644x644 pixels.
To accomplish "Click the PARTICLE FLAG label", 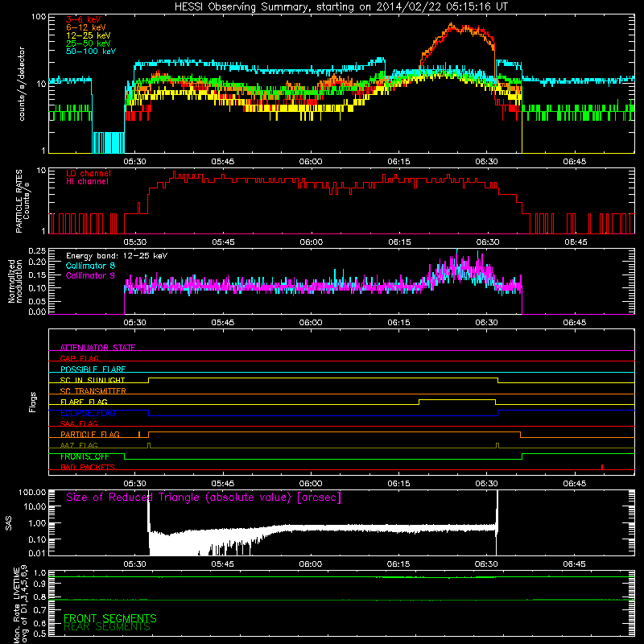I will tap(90, 435).
